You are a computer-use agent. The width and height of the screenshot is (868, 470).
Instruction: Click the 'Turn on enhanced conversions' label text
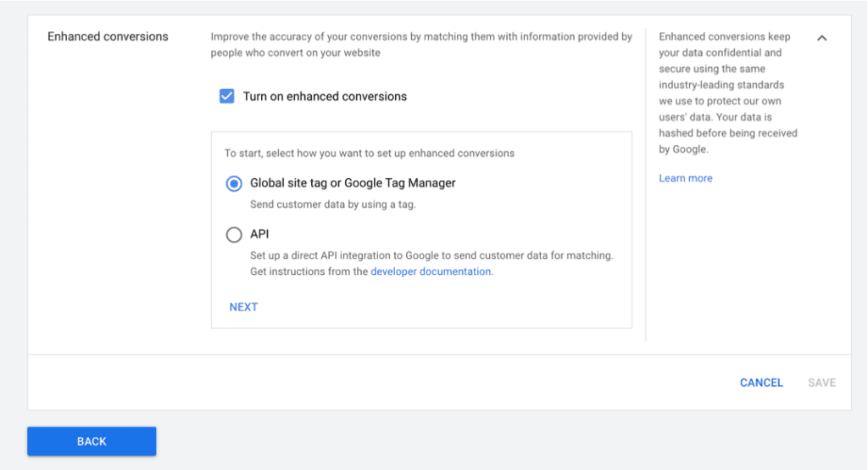(325, 97)
